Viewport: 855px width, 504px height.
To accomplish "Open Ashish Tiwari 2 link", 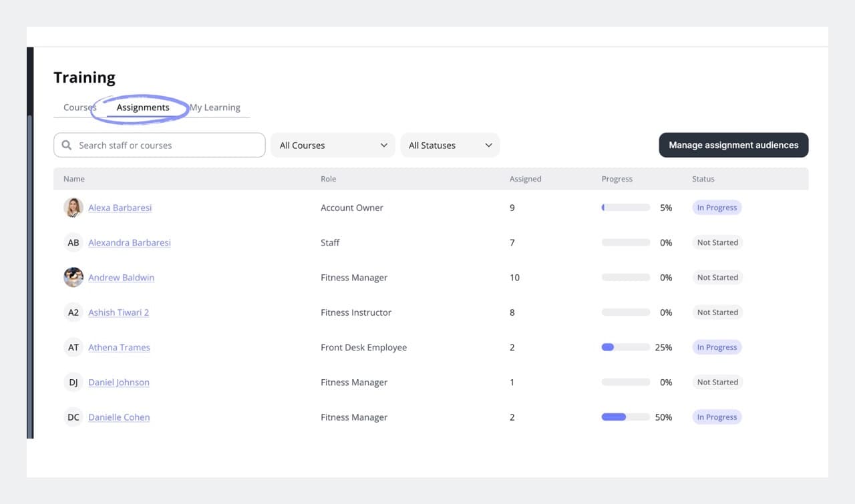I will click(119, 312).
